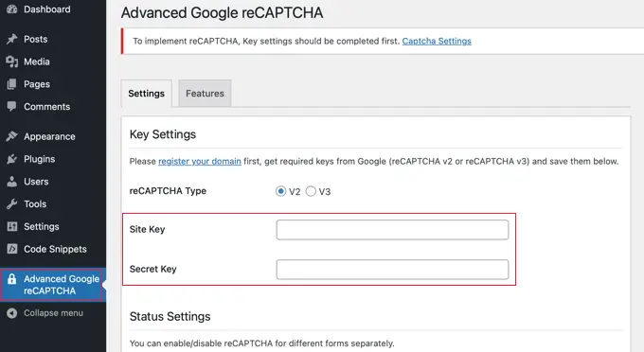Click the Status Settings heading
This screenshot has width=644, height=352.
tap(170, 317)
